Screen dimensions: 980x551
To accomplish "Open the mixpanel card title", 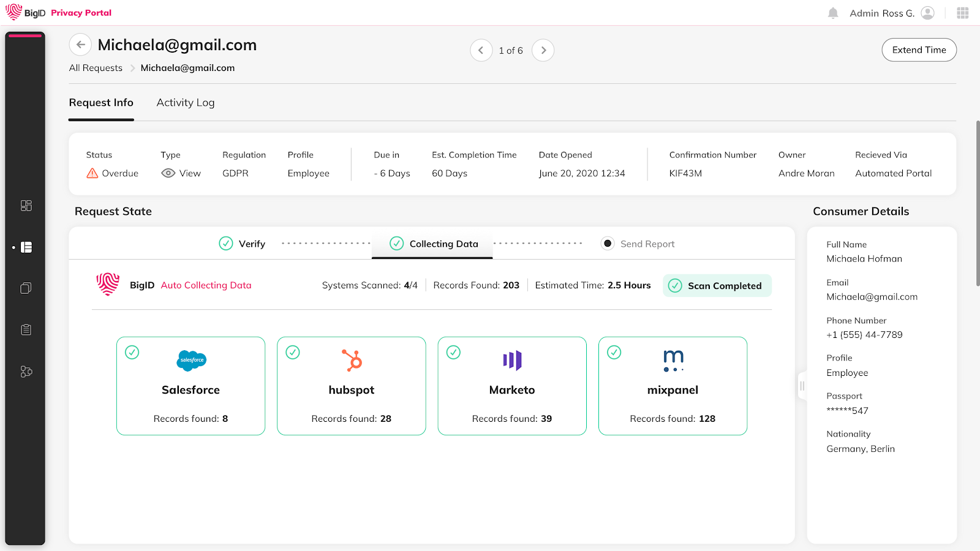I will (673, 390).
